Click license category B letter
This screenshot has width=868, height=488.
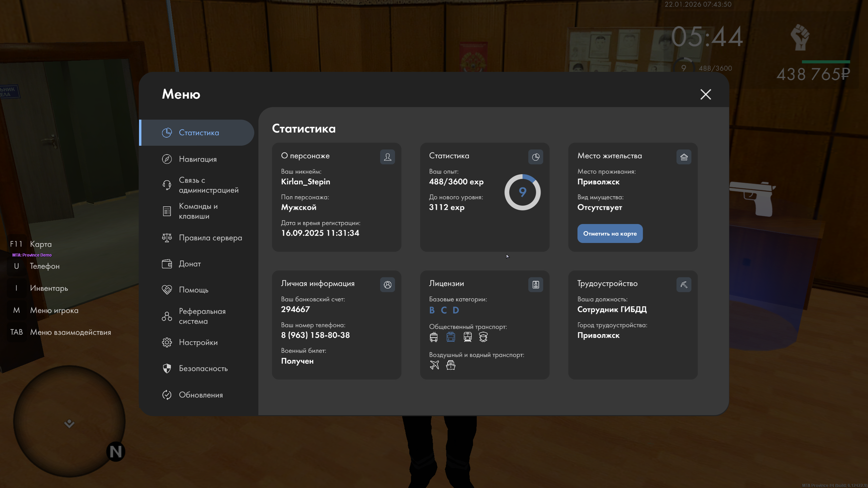(432, 310)
